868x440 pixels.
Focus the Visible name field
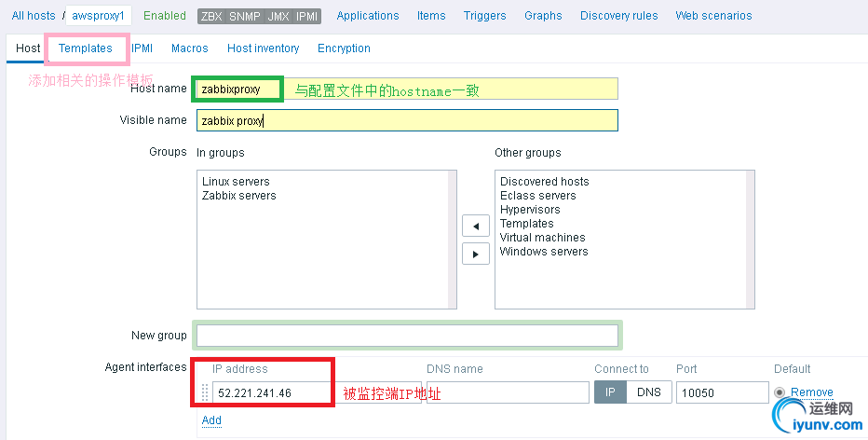pyautogui.click(x=407, y=120)
